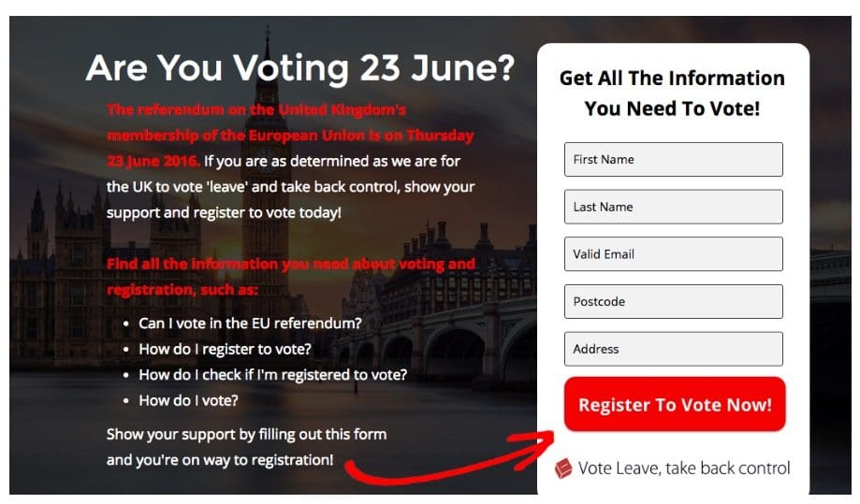The width and height of the screenshot is (860, 504).
Task: Activate the Valid Email field
Action: (673, 254)
